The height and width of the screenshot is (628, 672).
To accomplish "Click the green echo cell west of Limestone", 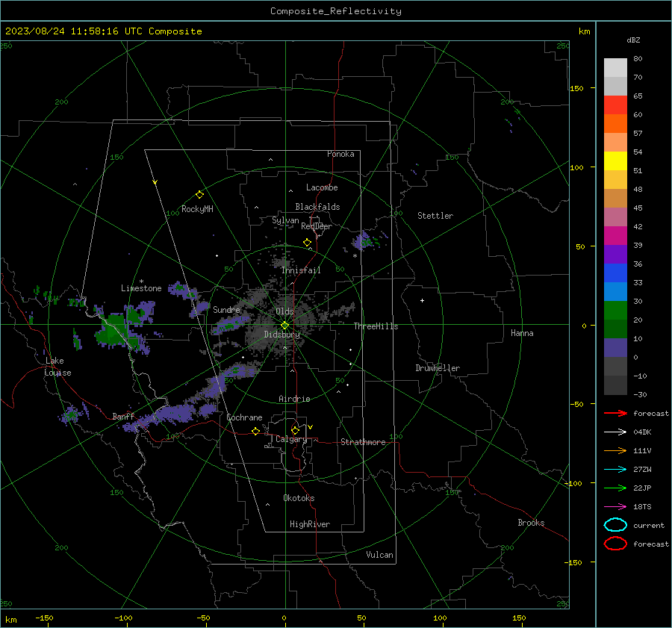I will coord(112,330).
